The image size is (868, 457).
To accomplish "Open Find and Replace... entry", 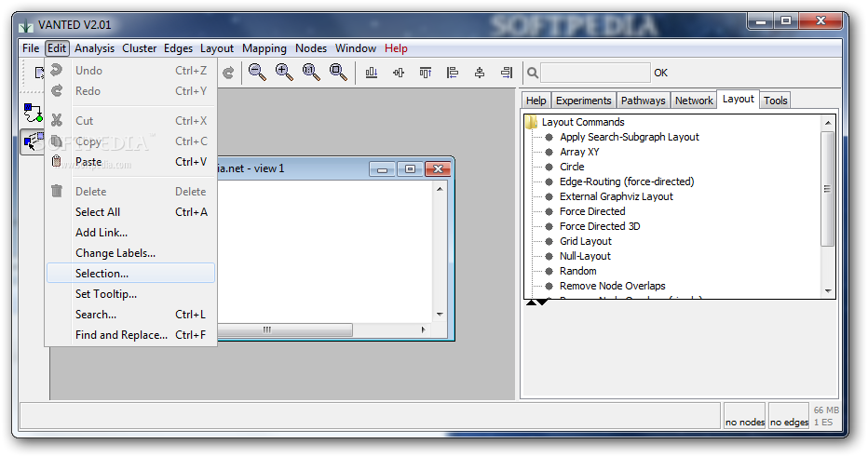I will point(131,335).
